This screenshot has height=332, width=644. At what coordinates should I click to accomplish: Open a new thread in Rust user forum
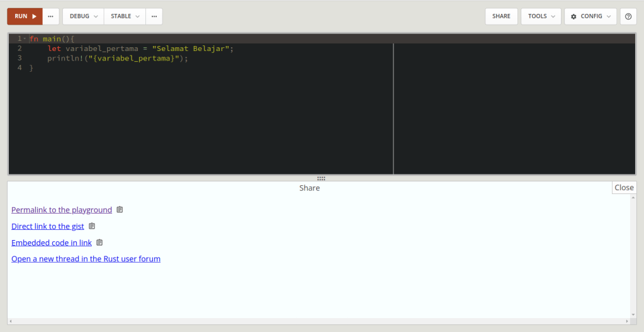pos(86,259)
